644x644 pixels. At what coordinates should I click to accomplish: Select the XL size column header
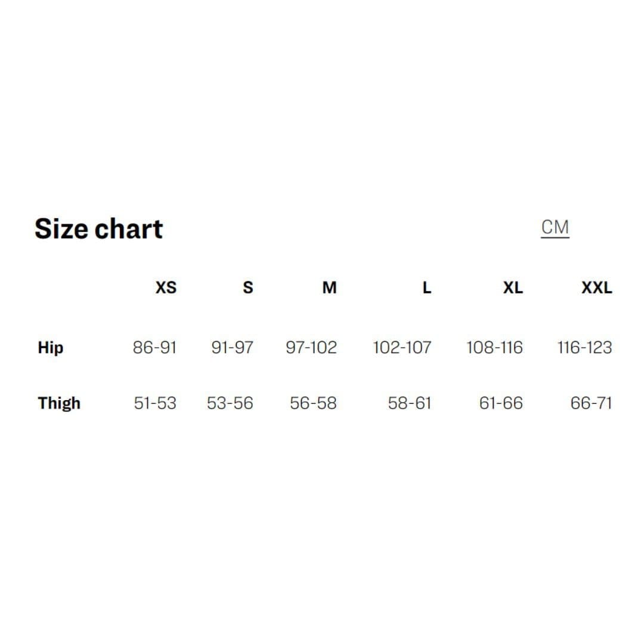512,288
